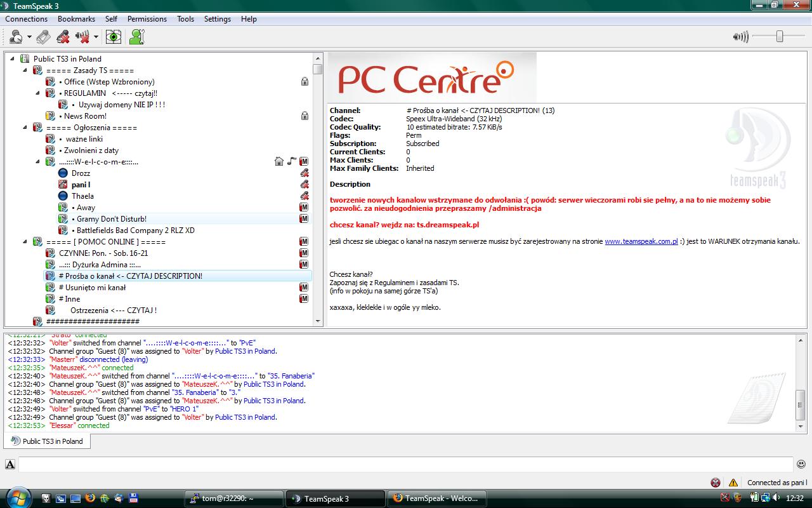This screenshot has width=812, height=508.
Task: Open the emoticon smiley picker
Action: [802, 464]
